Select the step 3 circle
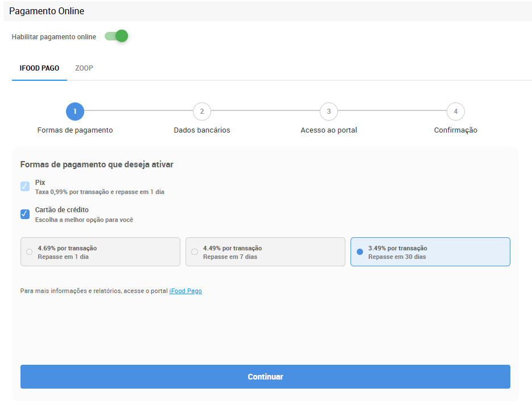Viewport: 532px width, 408px height. [329, 112]
